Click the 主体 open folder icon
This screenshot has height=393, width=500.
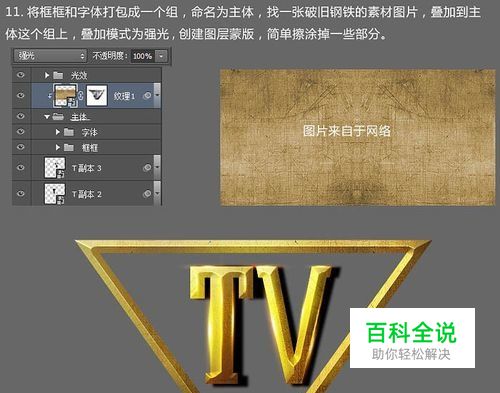point(59,117)
